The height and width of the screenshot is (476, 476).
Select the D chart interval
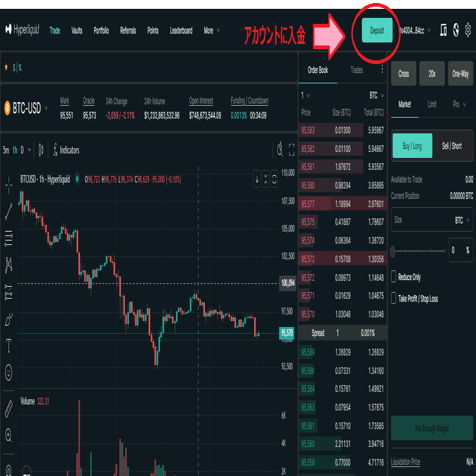pyautogui.click(x=22, y=150)
